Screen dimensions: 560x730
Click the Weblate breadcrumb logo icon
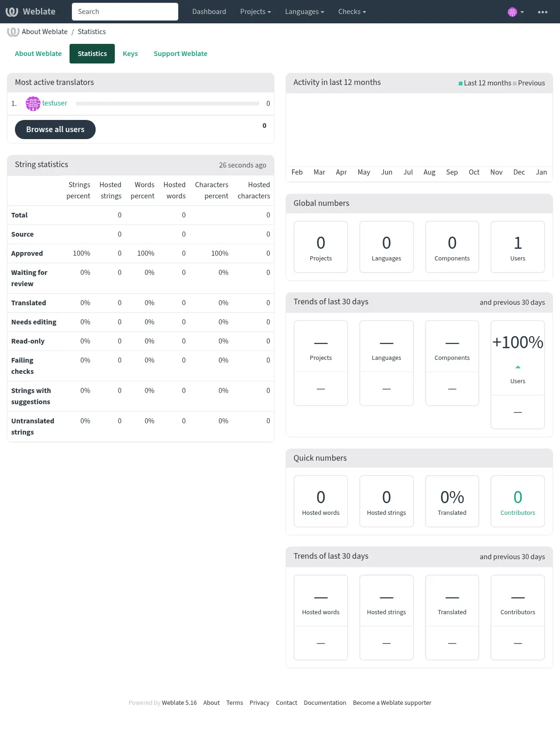click(x=13, y=32)
